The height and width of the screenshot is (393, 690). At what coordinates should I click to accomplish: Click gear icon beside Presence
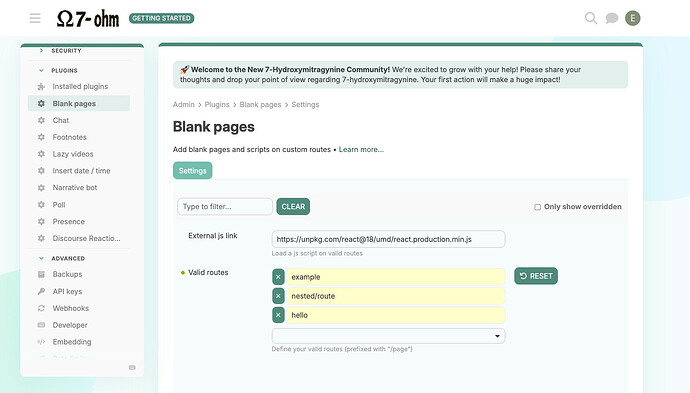pos(41,221)
